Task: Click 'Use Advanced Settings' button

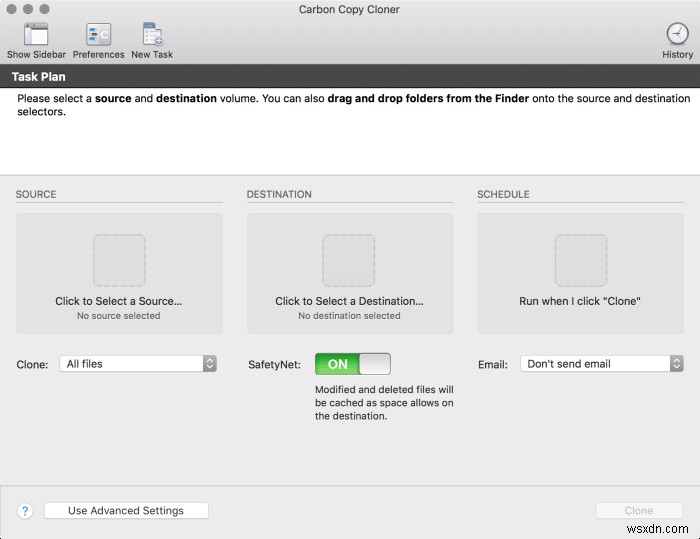Action: (x=126, y=510)
